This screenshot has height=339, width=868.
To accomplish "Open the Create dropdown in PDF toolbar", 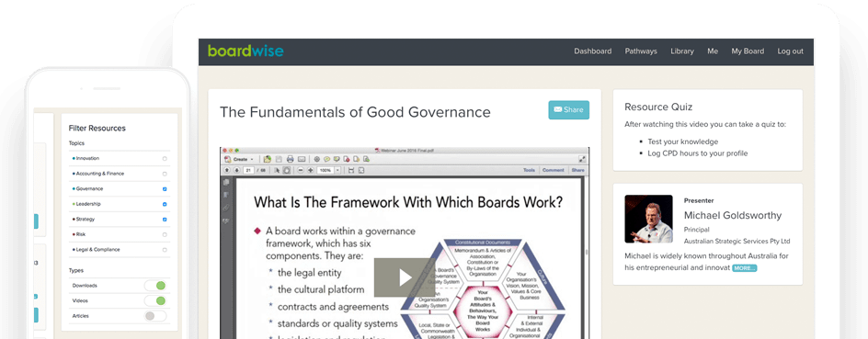I will click(240, 159).
